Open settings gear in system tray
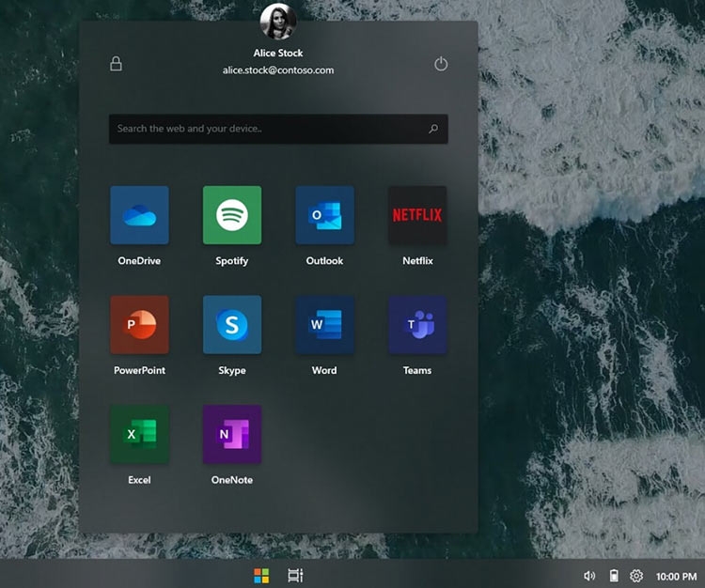The width and height of the screenshot is (705, 588). (636, 576)
